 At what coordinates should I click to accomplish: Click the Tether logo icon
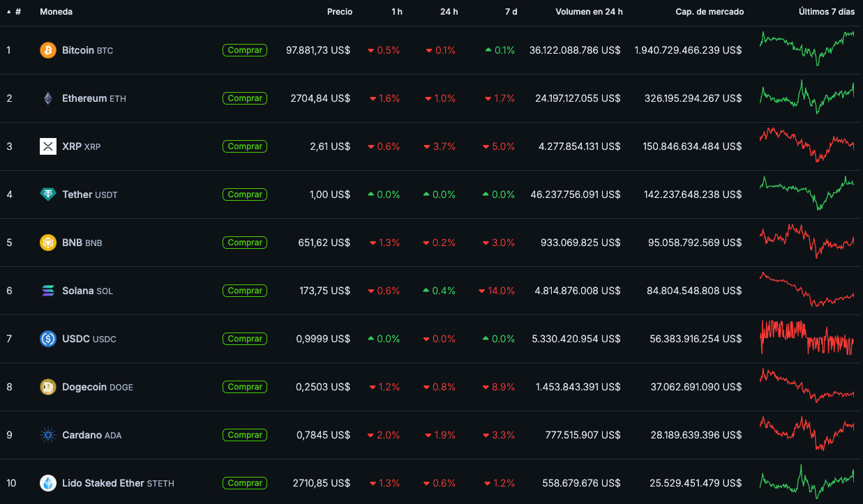tap(48, 194)
